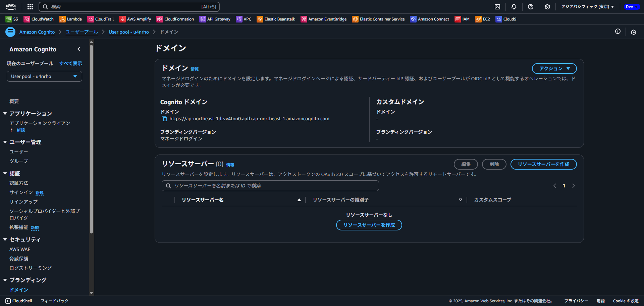The width and height of the screenshot is (644, 306).
Task: Open VPC service shortcut
Action: [244, 19]
